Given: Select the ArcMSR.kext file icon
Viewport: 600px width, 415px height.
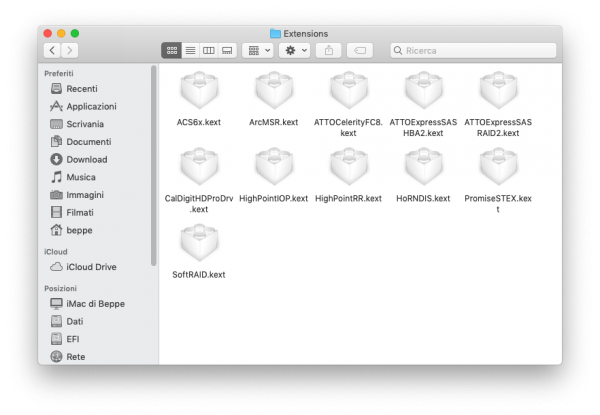Looking at the screenshot, I should [274, 91].
